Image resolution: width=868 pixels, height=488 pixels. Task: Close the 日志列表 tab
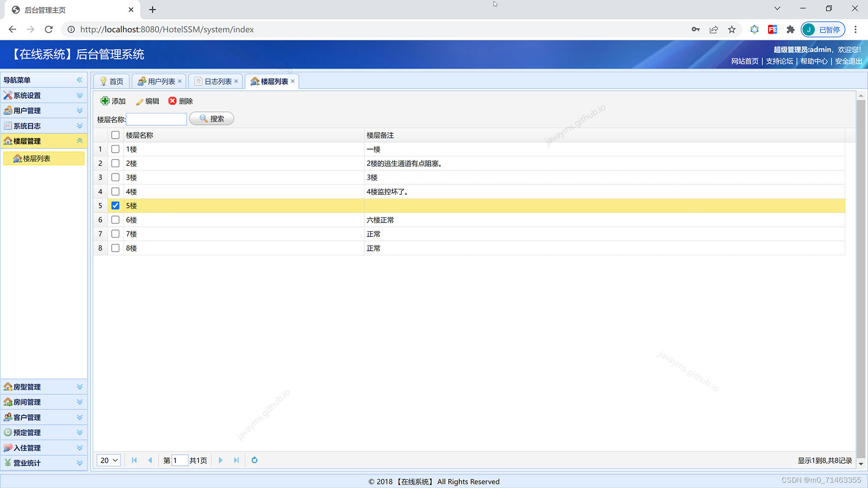pyautogui.click(x=236, y=81)
